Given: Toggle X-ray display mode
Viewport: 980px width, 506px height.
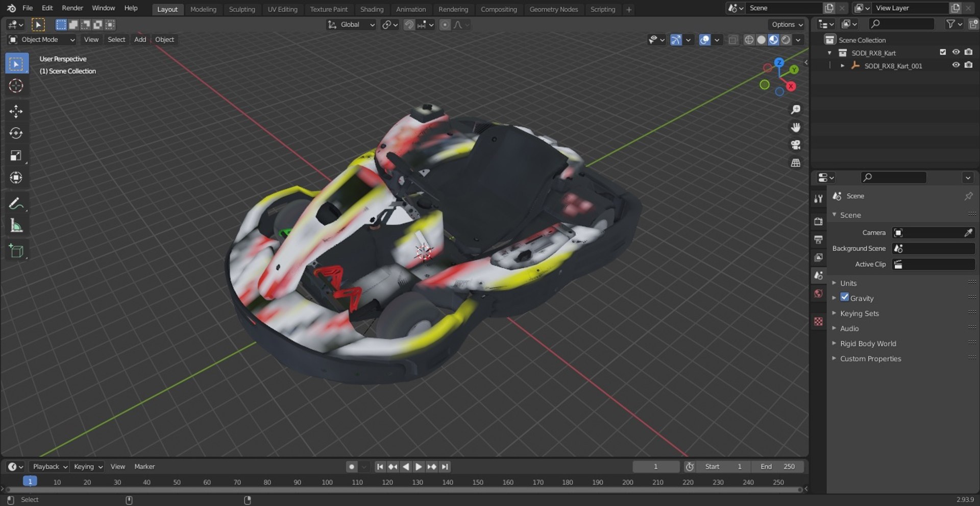Looking at the screenshot, I should (733, 40).
